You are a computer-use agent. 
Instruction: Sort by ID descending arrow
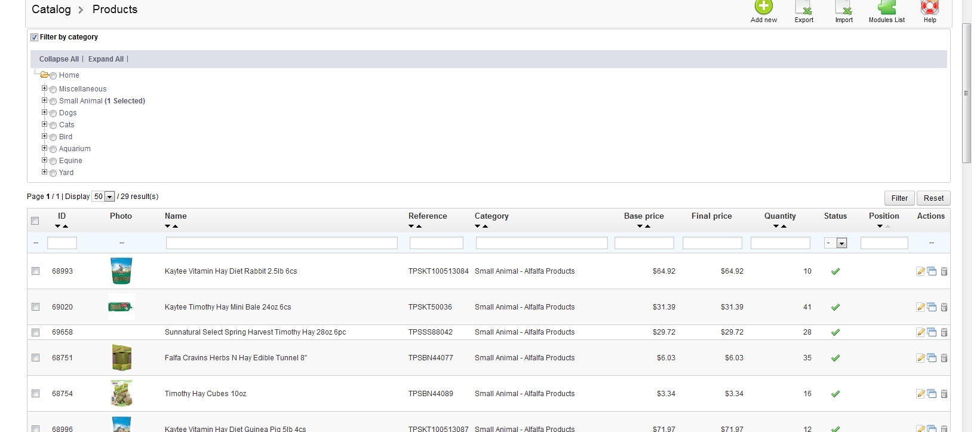[58, 226]
